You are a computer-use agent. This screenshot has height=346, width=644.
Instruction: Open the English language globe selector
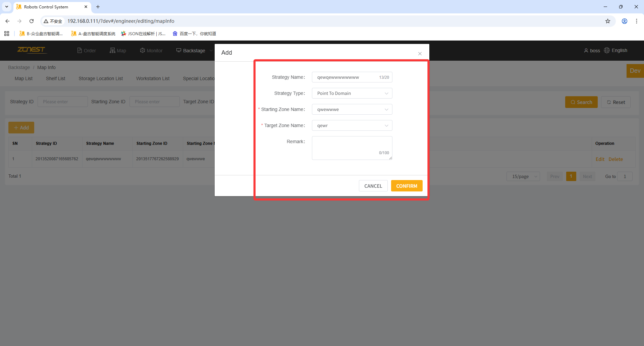[x=607, y=50]
